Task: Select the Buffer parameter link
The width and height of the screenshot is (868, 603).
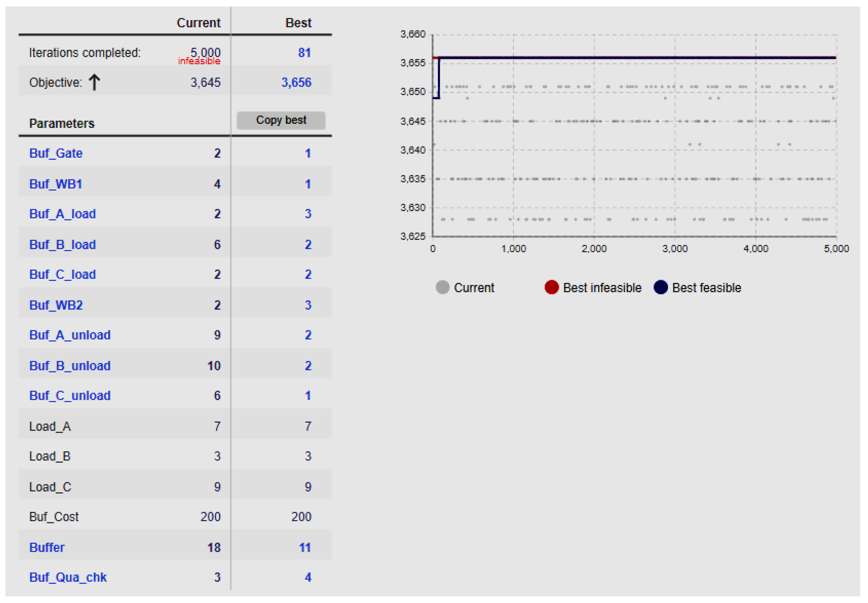Action: [x=47, y=548]
